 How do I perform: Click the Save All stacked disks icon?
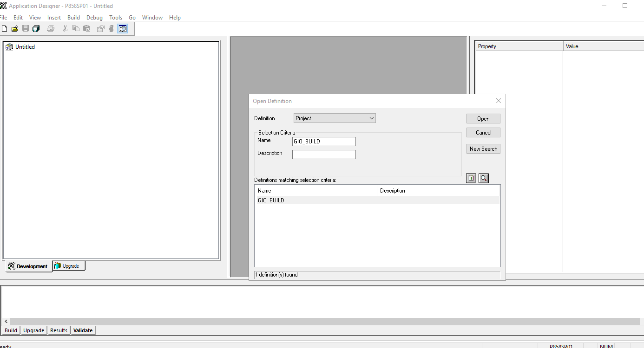point(36,29)
